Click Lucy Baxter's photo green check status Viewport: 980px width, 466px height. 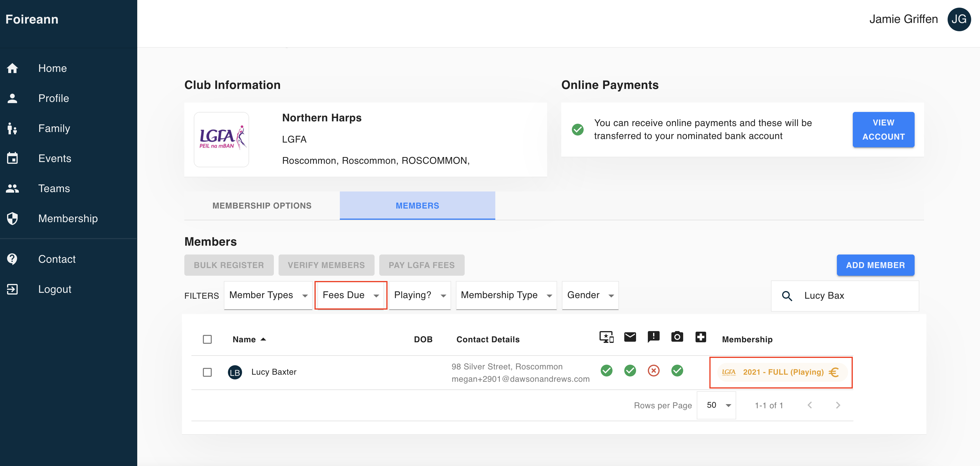(x=677, y=371)
